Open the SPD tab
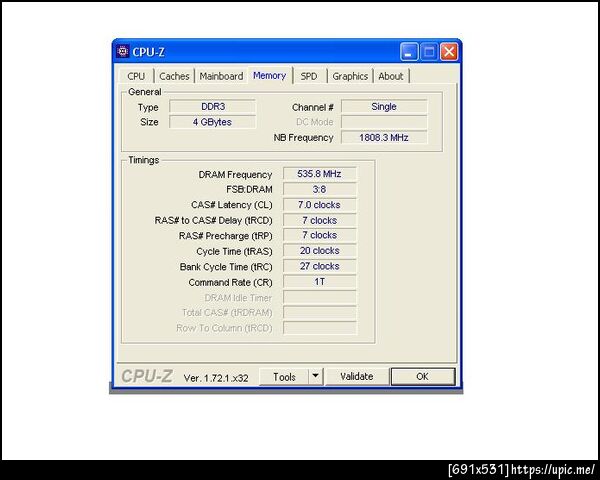Screen dimensions: 600x480 [309, 76]
